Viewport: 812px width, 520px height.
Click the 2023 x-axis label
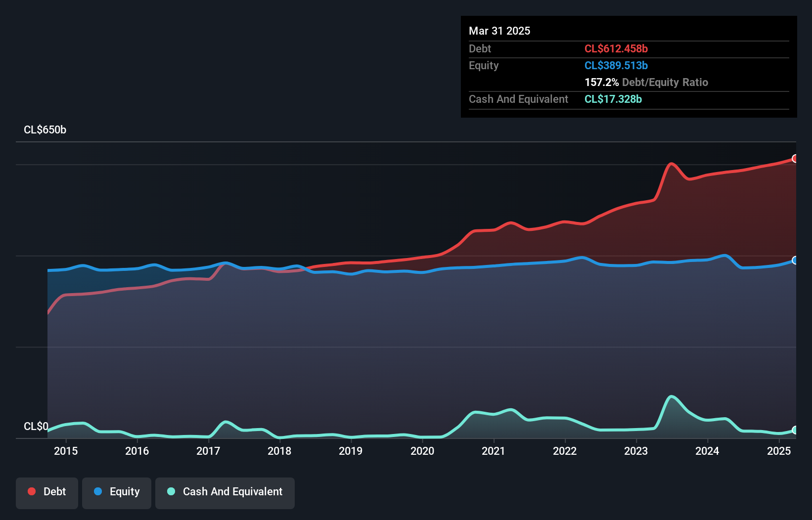point(636,451)
